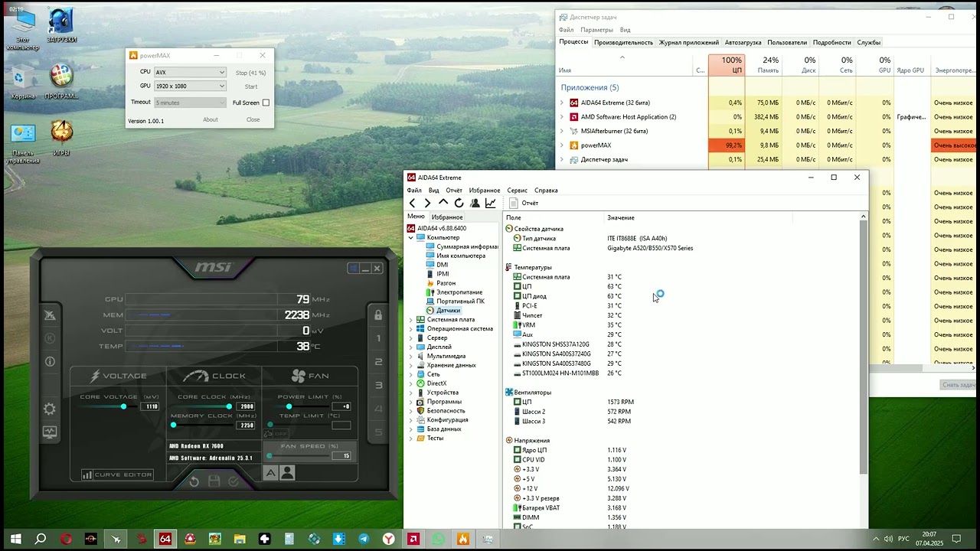Expand Хранение данных tree node
This screenshot has width=980, height=551.
pyautogui.click(x=410, y=365)
